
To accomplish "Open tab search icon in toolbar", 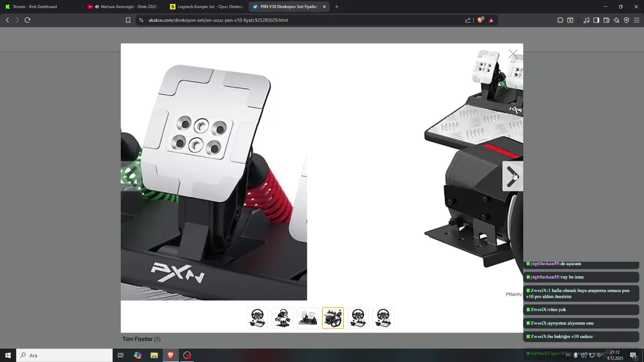I will click(x=570, y=20).
